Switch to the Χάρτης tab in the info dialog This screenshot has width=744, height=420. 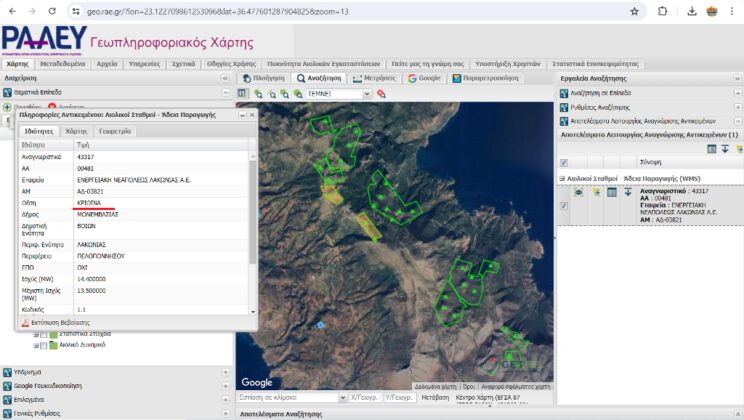76,131
